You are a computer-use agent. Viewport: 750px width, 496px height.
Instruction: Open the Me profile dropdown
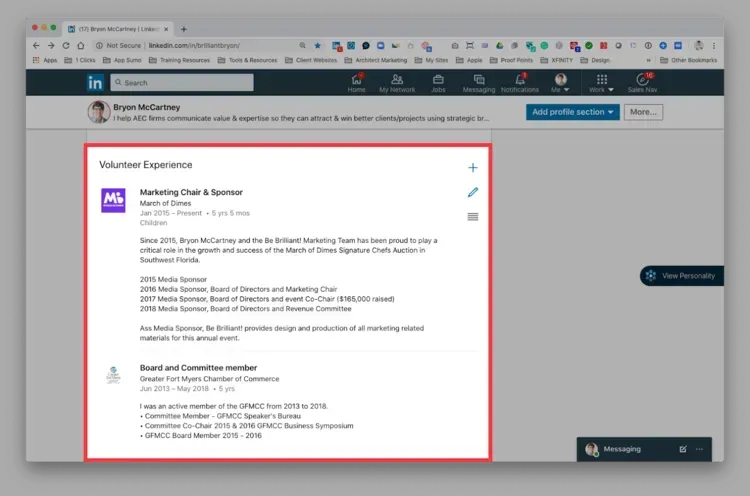(x=560, y=83)
